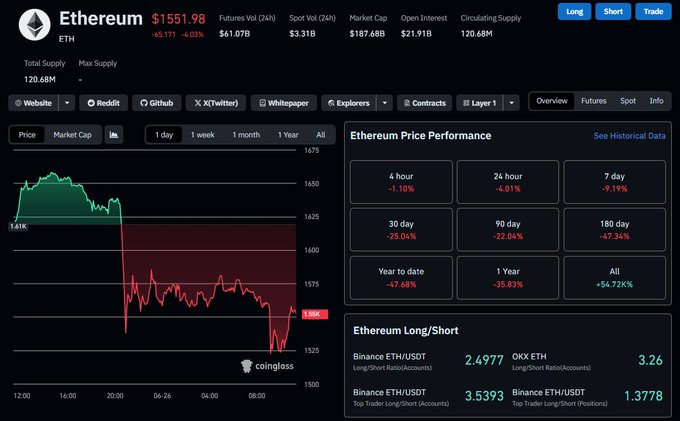The height and width of the screenshot is (421, 680).
Task: Switch to the Futures tab
Action: (594, 101)
